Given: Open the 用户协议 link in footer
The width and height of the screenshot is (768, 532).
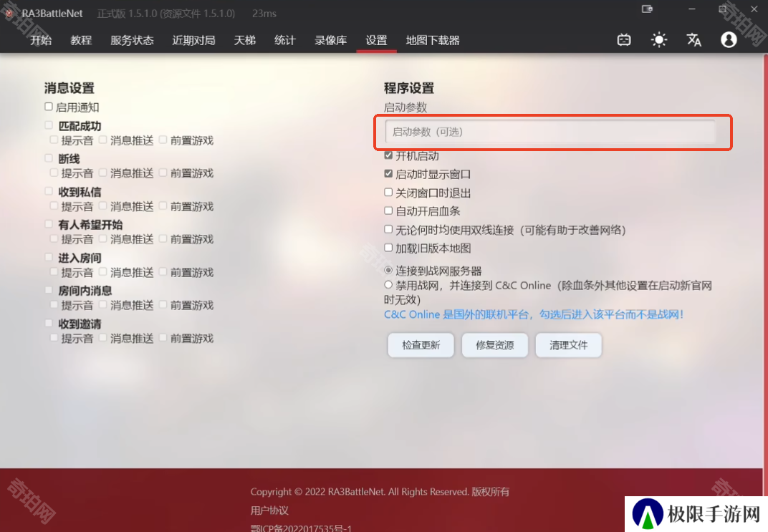Looking at the screenshot, I should (269, 511).
